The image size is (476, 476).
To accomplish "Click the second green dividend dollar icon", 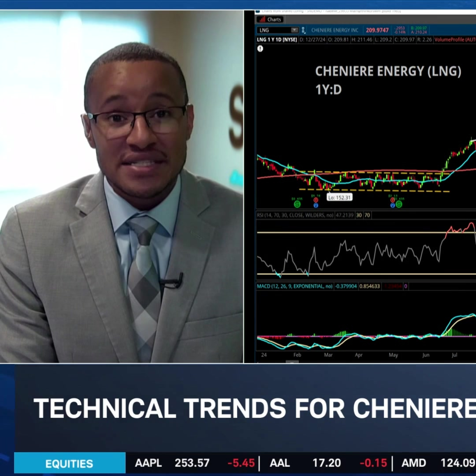I will (x=399, y=204).
